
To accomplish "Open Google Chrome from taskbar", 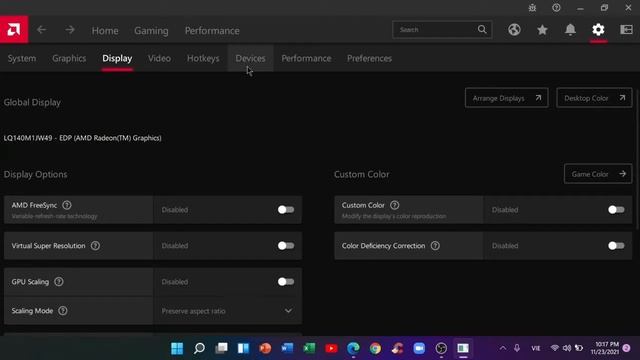I will [x=376, y=348].
